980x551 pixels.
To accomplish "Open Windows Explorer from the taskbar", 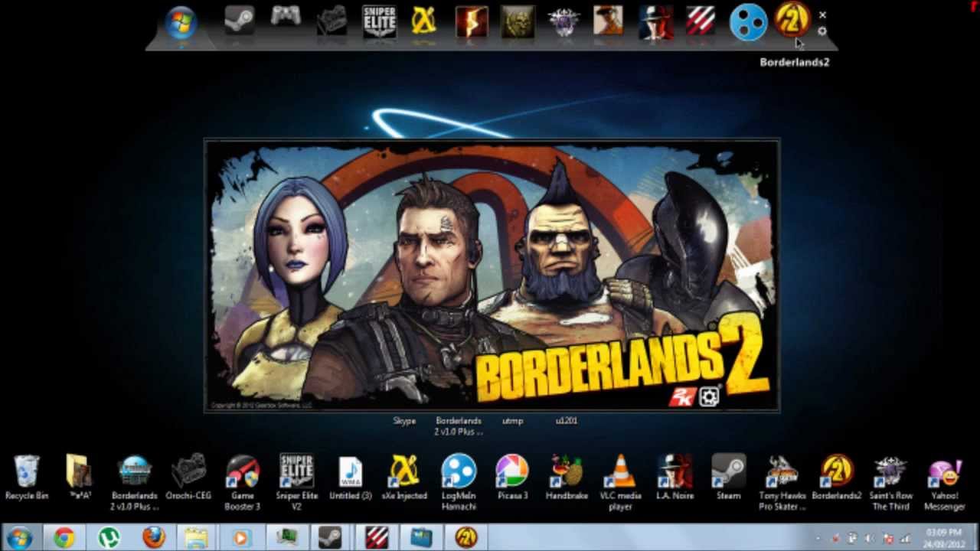I will (198, 537).
